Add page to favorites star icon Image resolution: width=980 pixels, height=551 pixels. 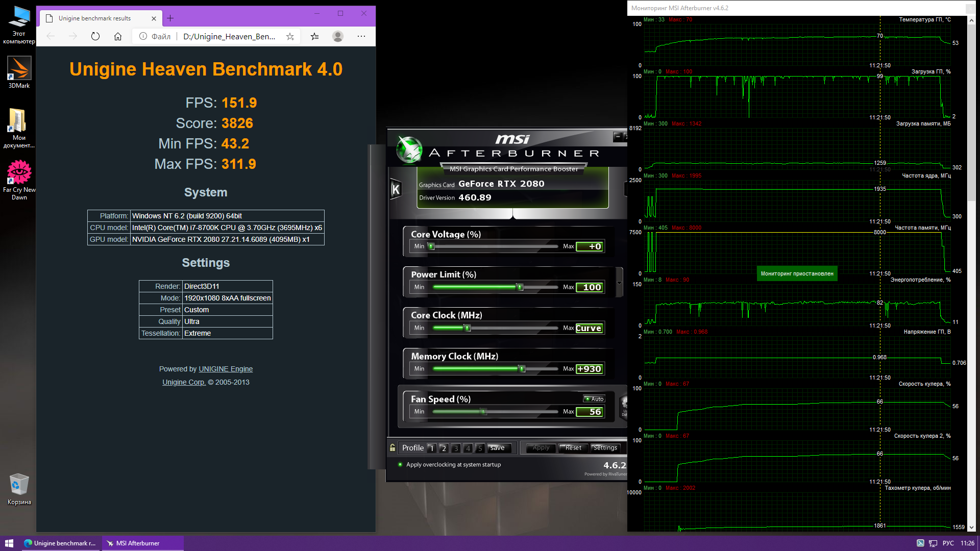point(290,36)
